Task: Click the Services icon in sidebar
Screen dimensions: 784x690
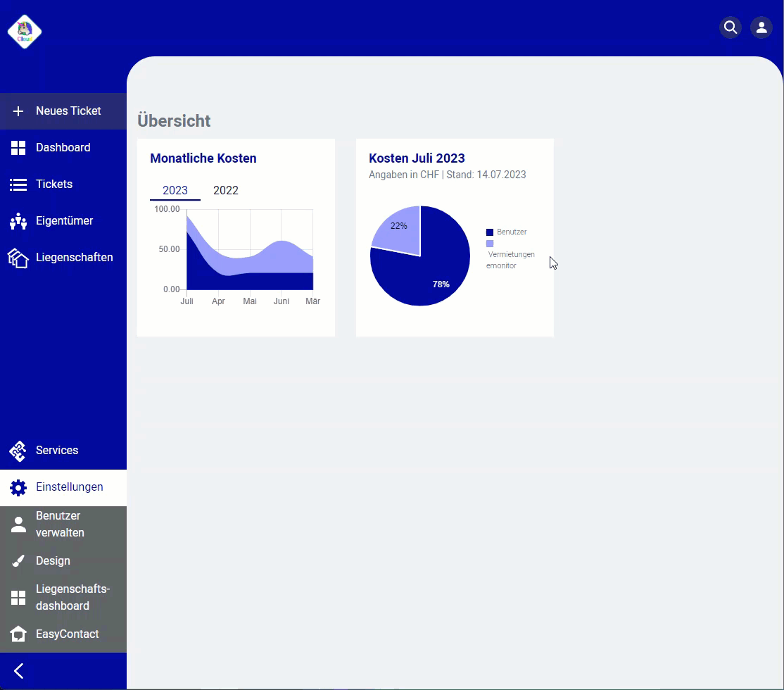Action: (x=18, y=451)
